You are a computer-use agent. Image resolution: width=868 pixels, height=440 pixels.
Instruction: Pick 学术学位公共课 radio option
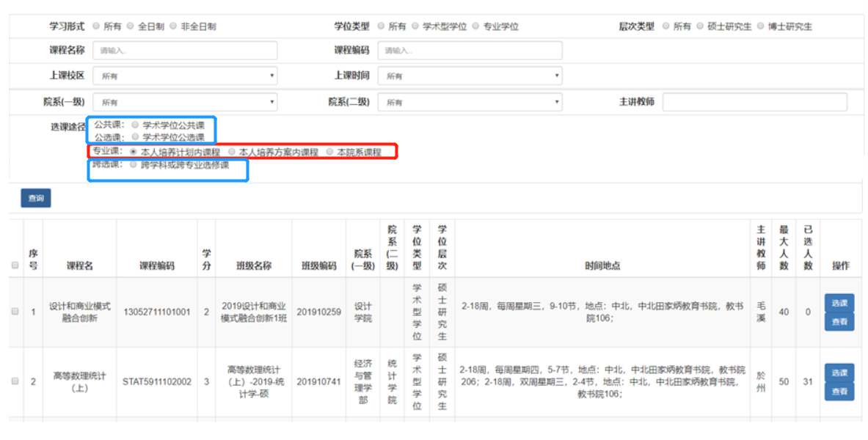pyautogui.click(x=135, y=125)
